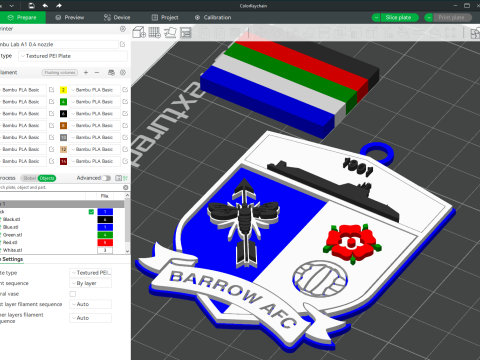
Task: Open filament 14 Bambu PLA Basic dropdown
Action: pyautogui.click(x=94, y=161)
